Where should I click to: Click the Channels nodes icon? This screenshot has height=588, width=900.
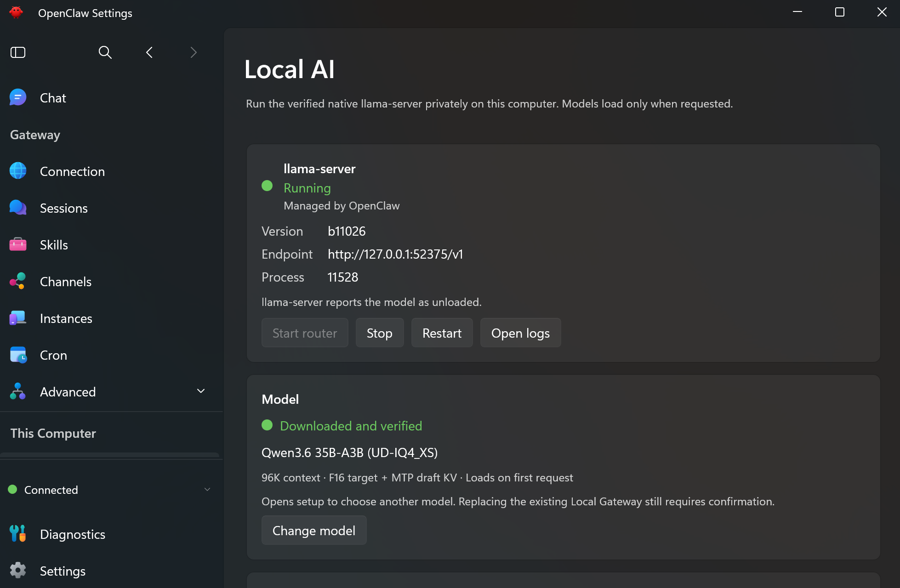click(x=18, y=281)
